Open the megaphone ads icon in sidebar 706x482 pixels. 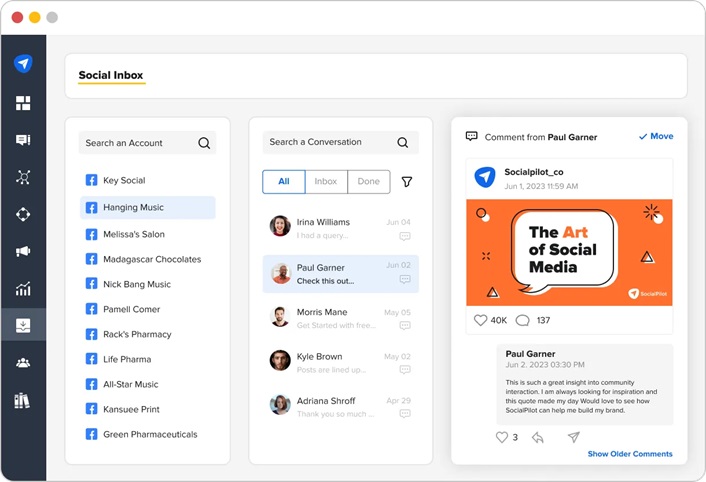pos(23,251)
